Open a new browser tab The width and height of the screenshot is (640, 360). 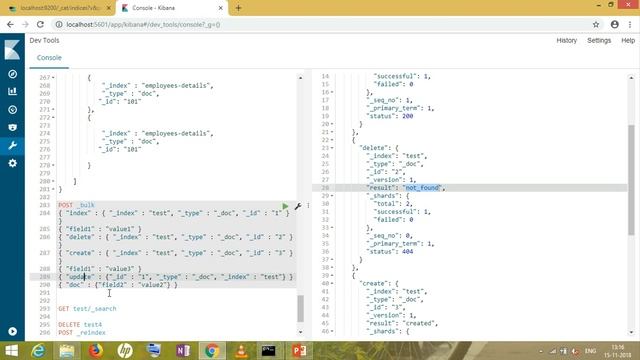point(238,8)
